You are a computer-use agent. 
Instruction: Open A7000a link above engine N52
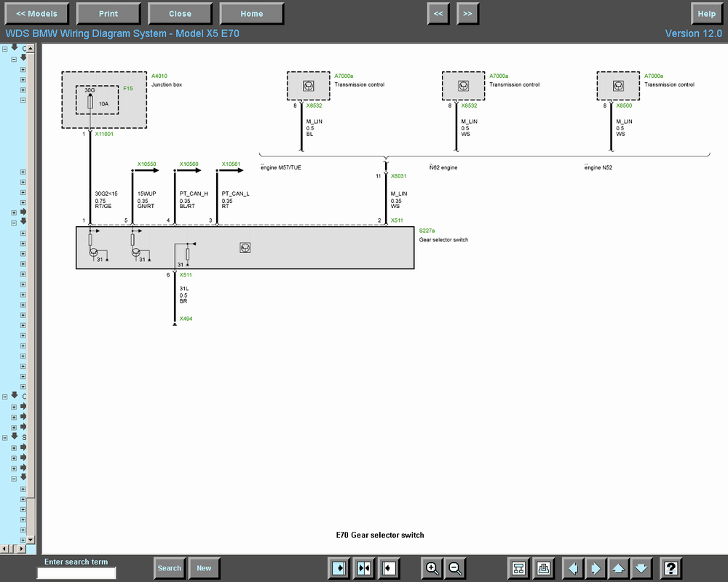[x=653, y=76]
